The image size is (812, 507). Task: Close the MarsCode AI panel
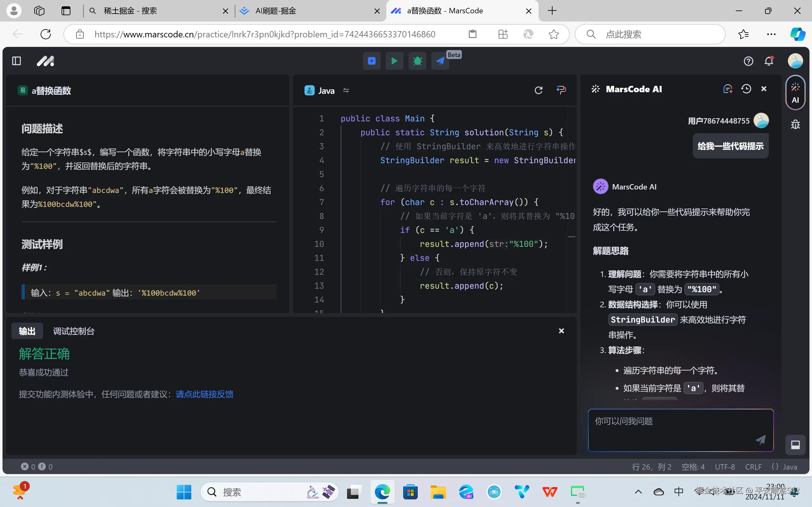tap(764, 89)
